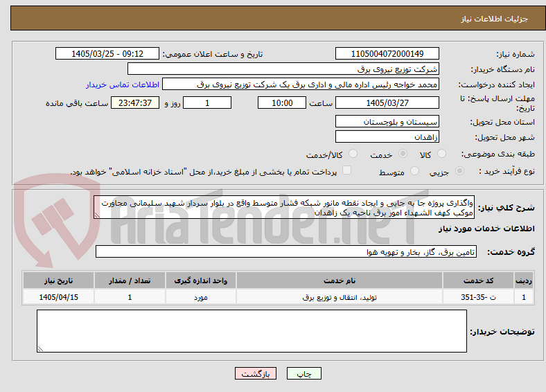
Task: Toggle the اسناد خزانه اسلامی payment checkbox
Action: tap(346, 170)
